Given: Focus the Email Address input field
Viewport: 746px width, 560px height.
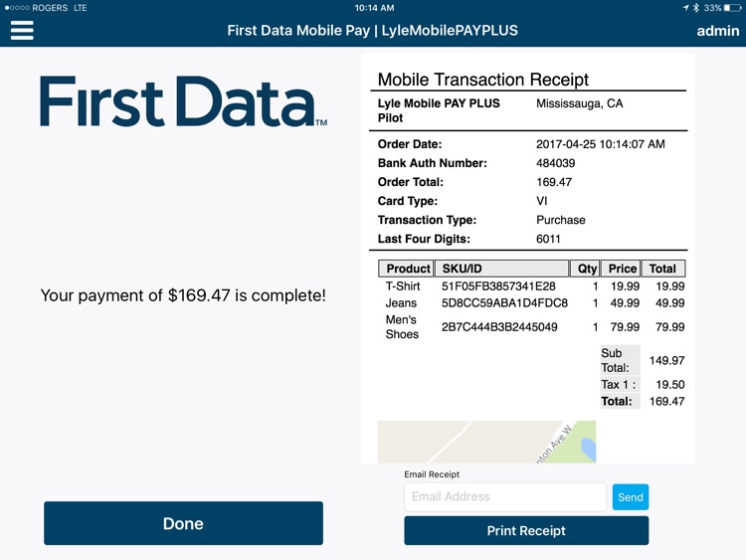Looking at the screenshot, I should point(505,496).
